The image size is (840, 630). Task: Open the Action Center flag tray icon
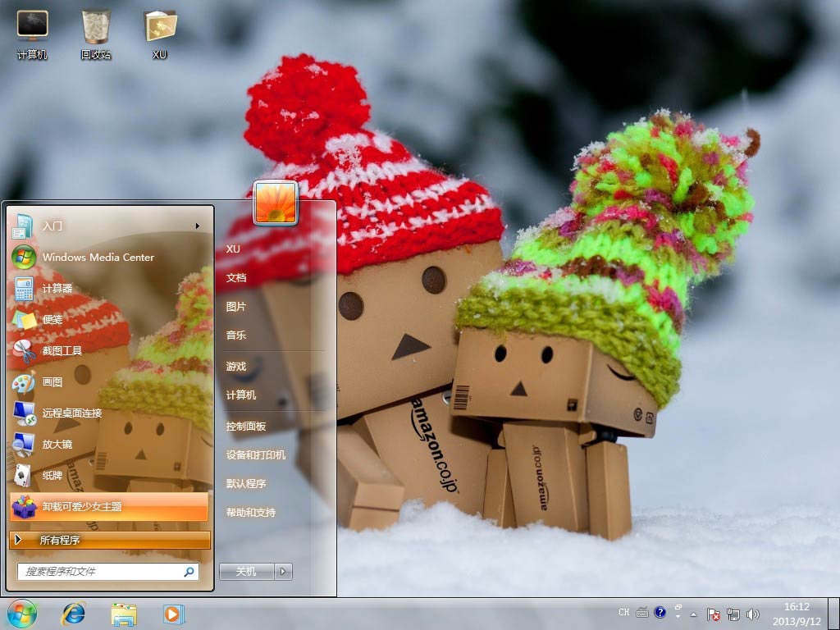point(714,614)
